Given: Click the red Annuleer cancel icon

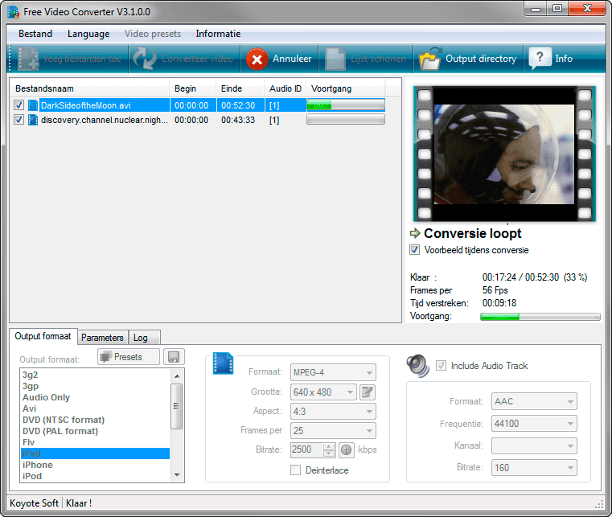Looking at the screenshot, I should (x=257, y=59).
